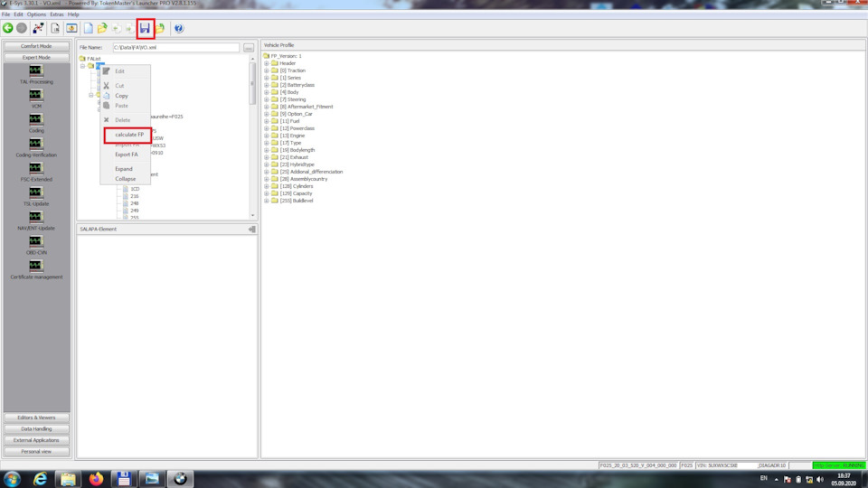Image resolution: width=868 pixels, height=488 pixels.
Task: Open help with the blue question icon
Action: pos(179,28)
